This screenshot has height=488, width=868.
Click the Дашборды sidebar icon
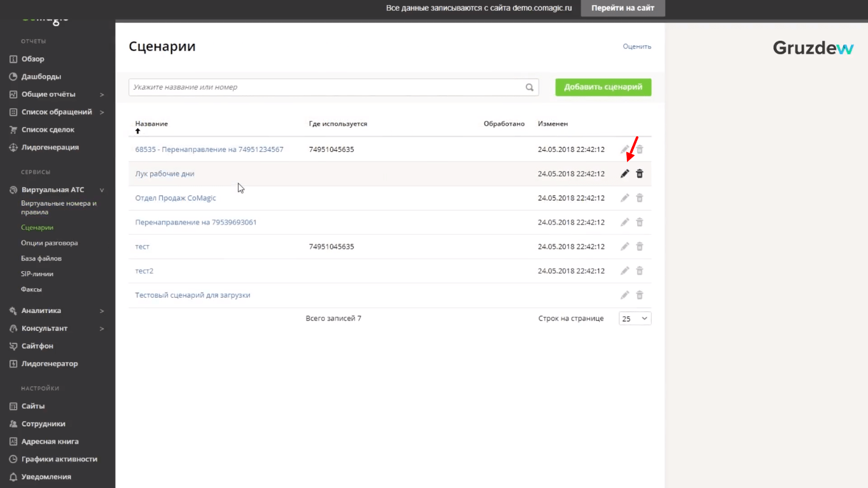13,77
